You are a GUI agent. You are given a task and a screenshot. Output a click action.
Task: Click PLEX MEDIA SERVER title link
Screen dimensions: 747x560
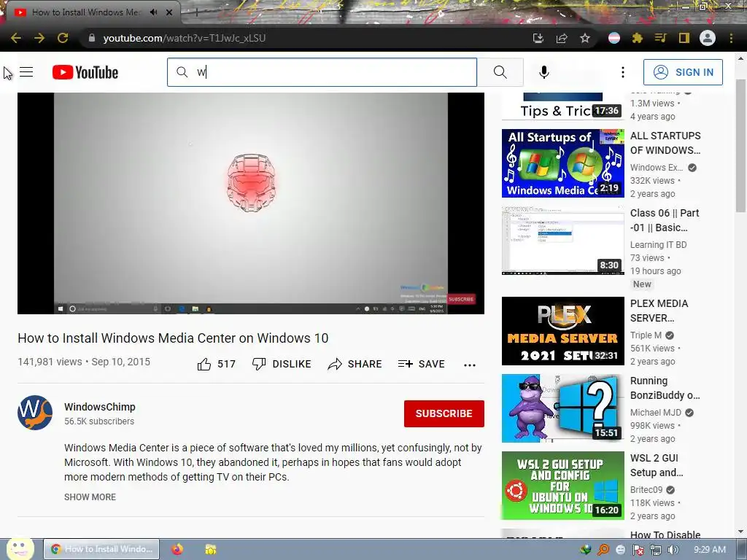tap(659, 311)
